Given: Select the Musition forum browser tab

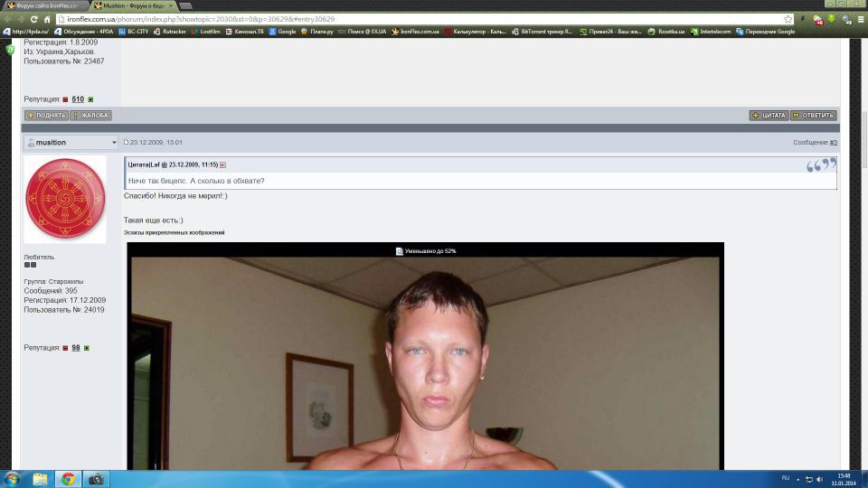Looking at the screenshot, I should pos(132,5).
